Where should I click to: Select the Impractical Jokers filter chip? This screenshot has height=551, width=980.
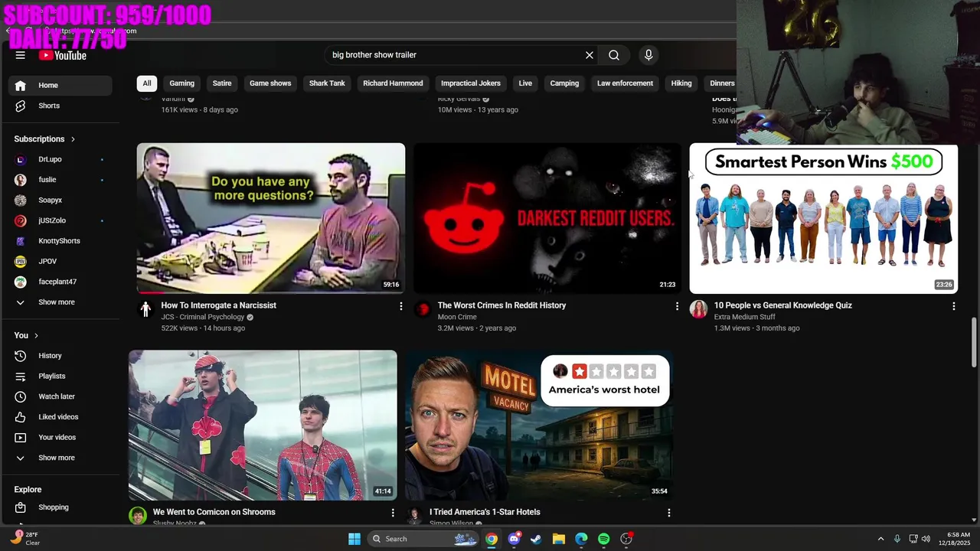471,83
